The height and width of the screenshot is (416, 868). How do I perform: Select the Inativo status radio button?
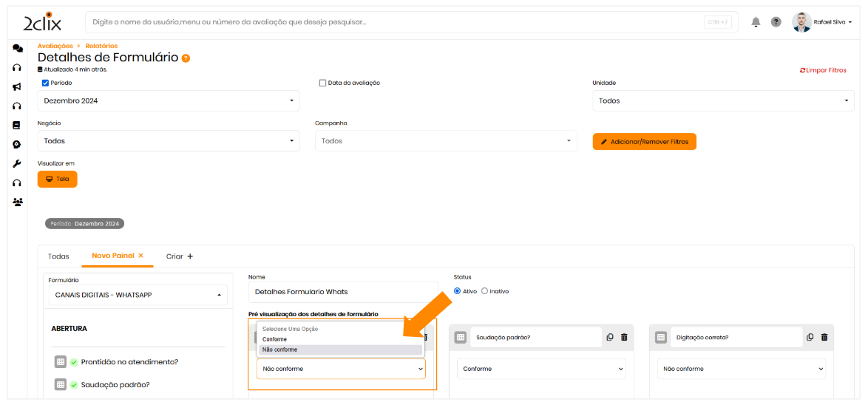pos(485,291)
